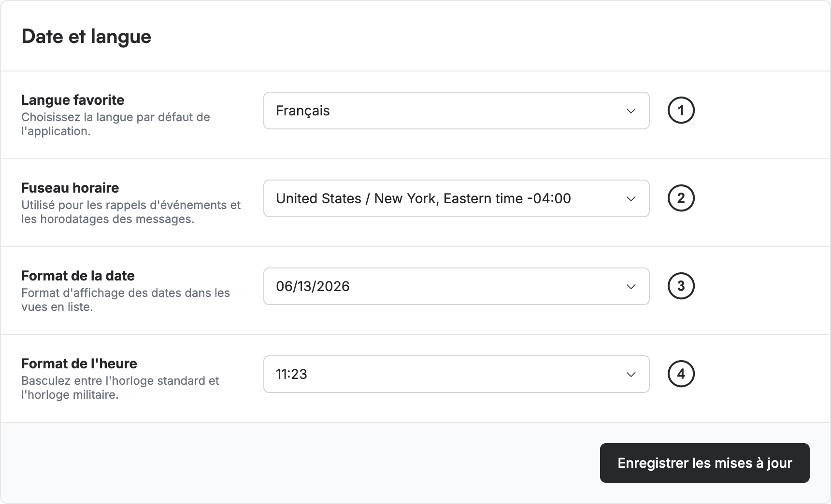The image size is (831, 504).
Task: Click the circled number 4 badge
Action: tap(681, 374)
